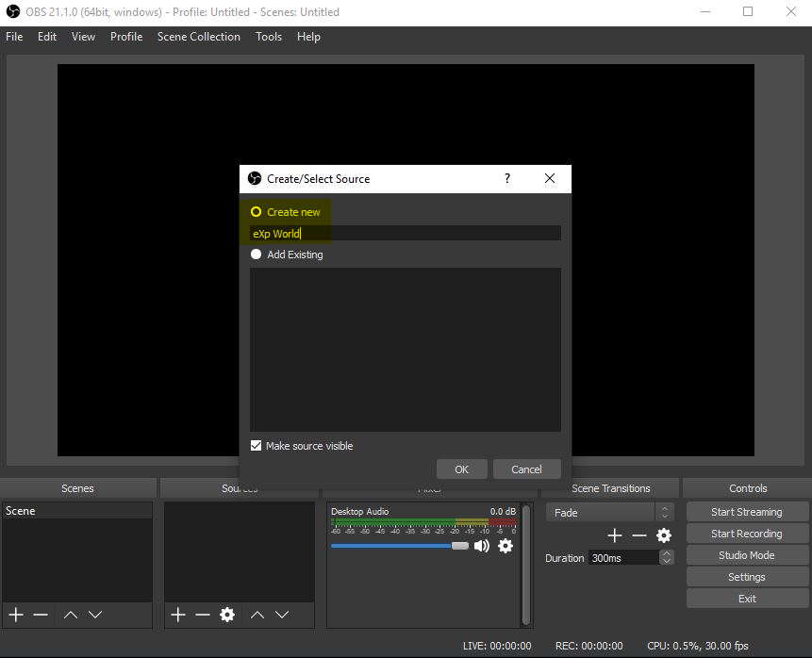Open the Help menu
This screenshot has height=658, width=812.
[308, 37]
